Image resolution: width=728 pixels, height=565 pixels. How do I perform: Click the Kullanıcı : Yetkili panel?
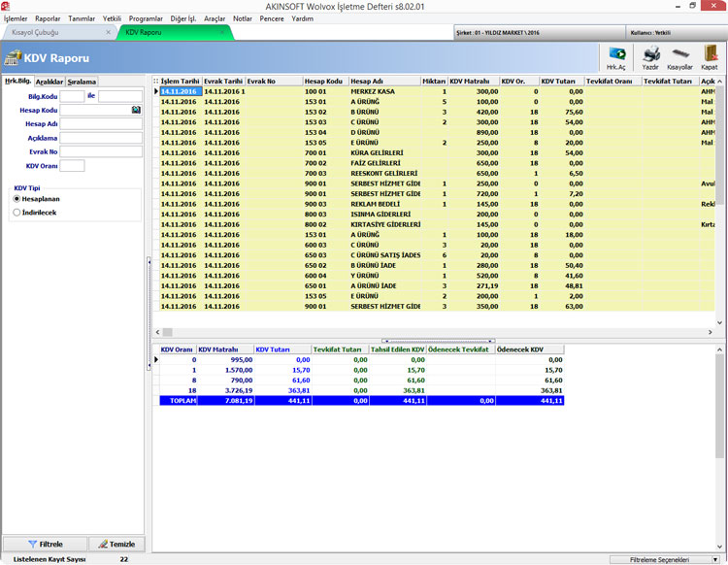coord(676,32)
